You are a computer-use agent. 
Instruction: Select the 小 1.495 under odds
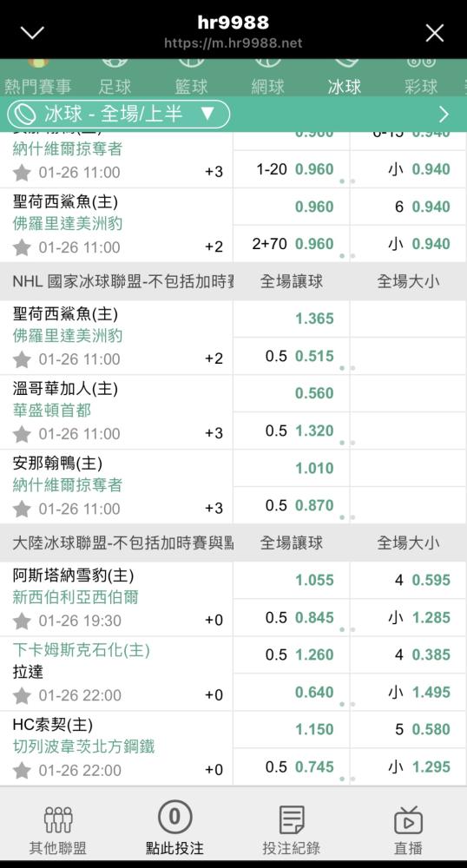408,692
